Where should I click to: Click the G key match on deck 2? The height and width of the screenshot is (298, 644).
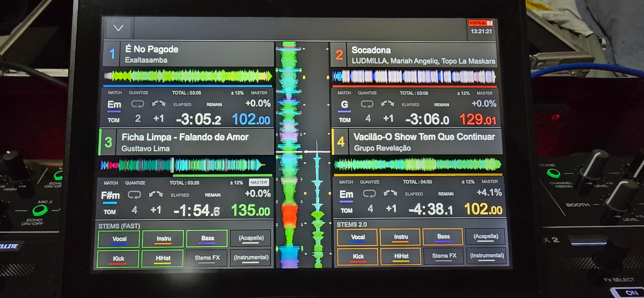[x=344, y=105]
